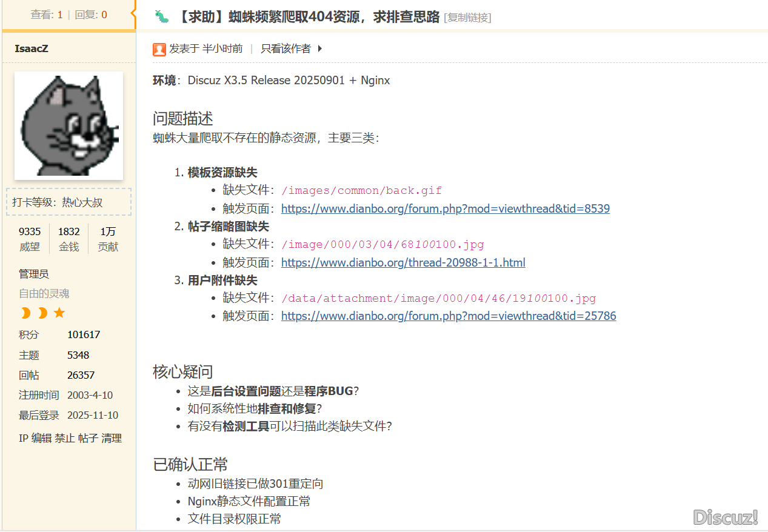Open the tid=25786 viewthread link

coord(449,316)
